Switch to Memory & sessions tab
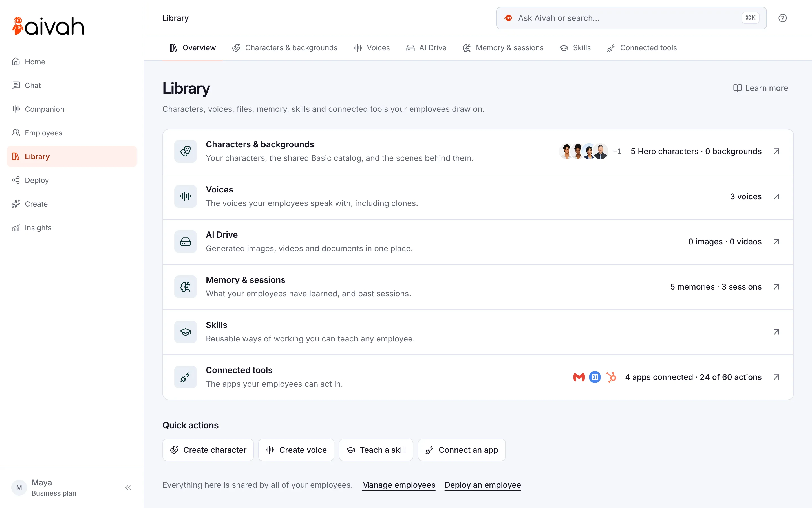Image resolution: width=812 pixels, height=508 pixels. point(503,48)
